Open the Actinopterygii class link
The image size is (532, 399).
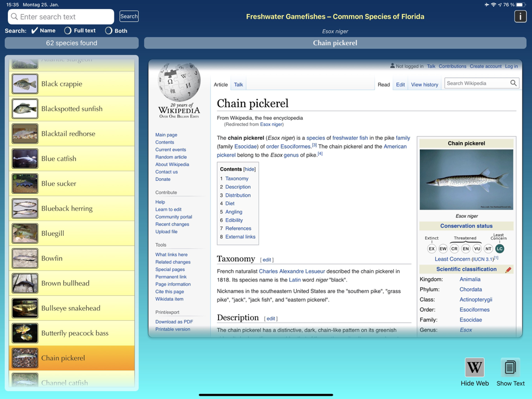tap(476, 300)
